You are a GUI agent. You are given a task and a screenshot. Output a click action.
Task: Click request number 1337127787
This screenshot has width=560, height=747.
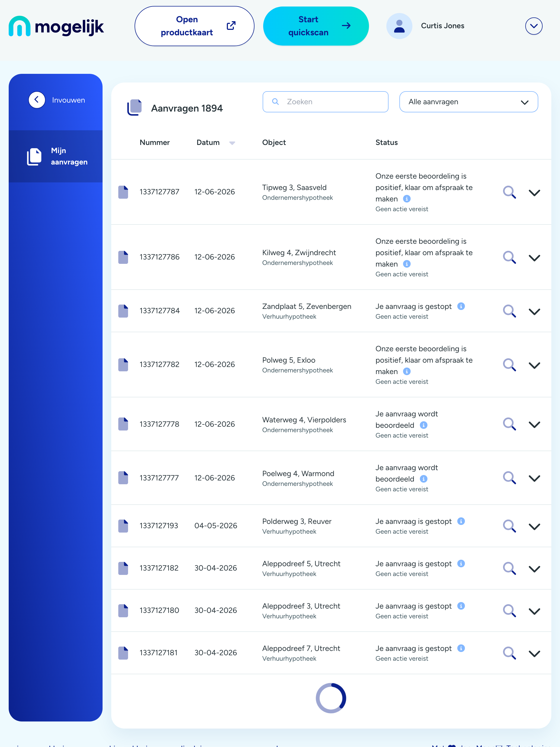[159, 192]
